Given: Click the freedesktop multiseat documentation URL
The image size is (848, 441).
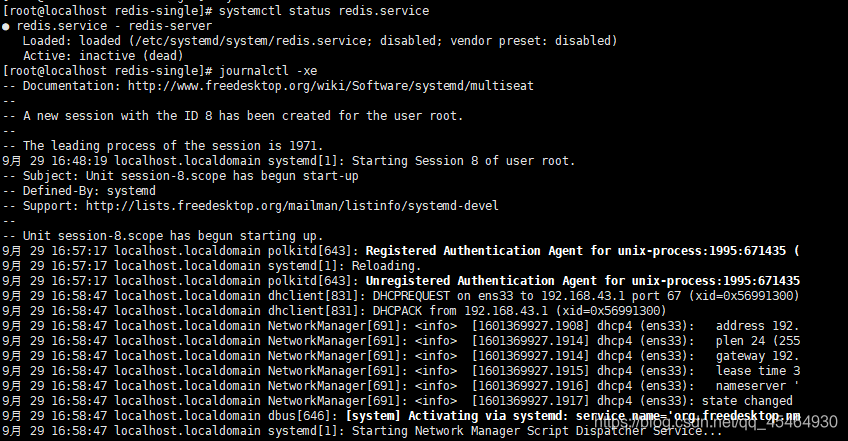Looking at the screenshot, I should (x=330, y=86).
